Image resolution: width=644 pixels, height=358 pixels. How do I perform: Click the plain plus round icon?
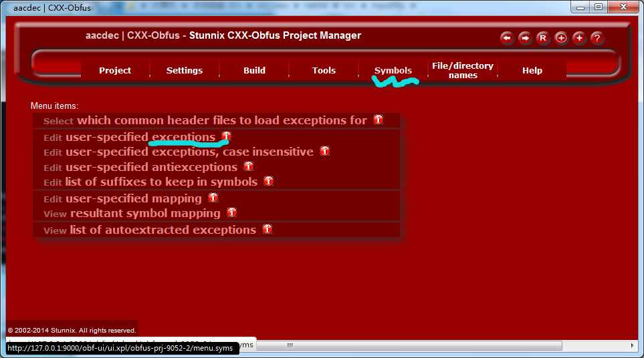[x=579, y=38]
